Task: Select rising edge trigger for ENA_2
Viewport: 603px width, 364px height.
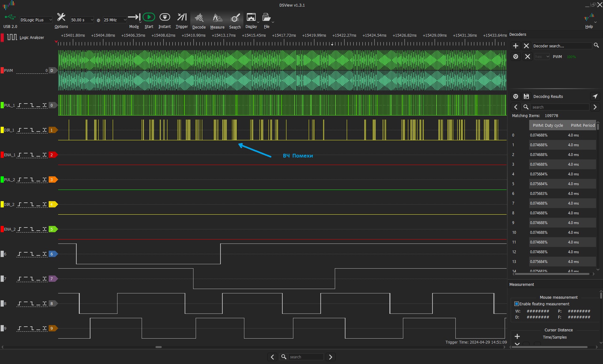Action: click(x=19, y=229)
